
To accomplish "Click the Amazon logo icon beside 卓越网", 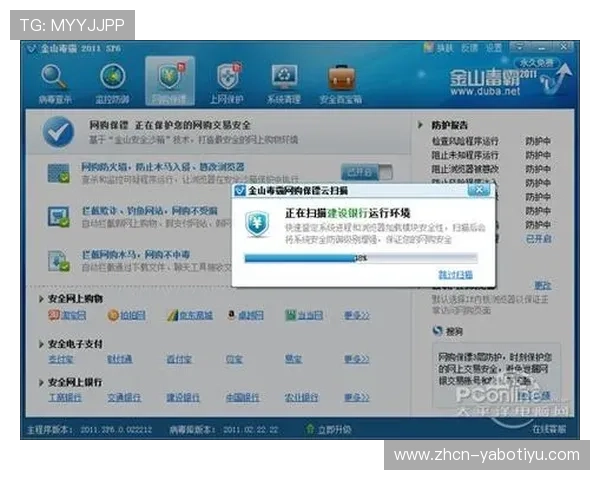I will point(232,315).
